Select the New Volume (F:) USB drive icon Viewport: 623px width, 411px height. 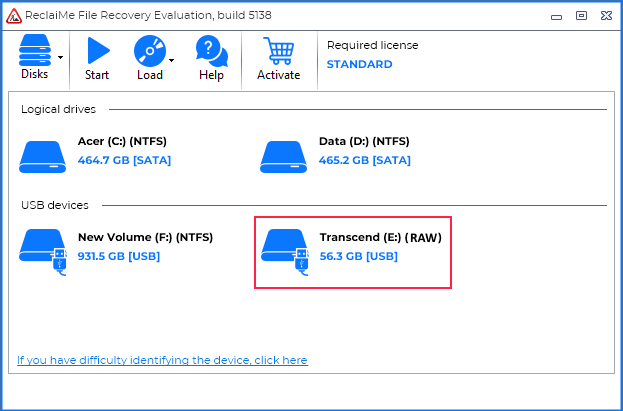point(43,252)
